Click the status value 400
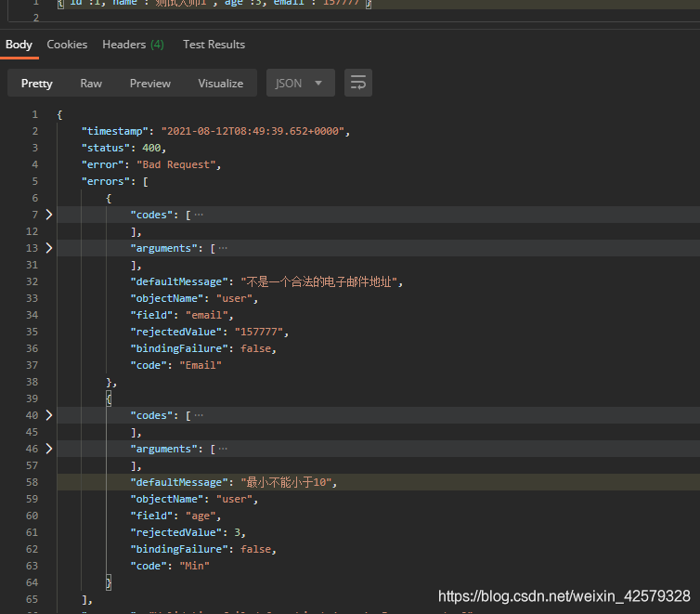 (151, 148)
